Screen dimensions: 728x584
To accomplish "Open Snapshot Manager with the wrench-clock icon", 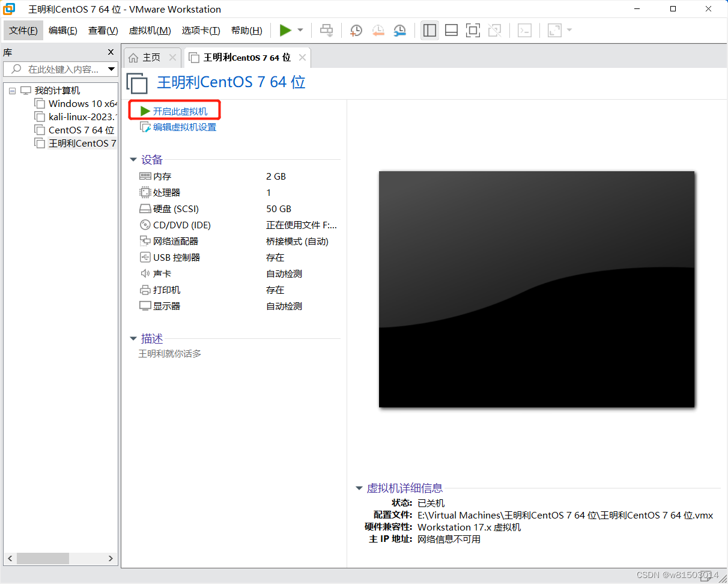I will 399,30.
